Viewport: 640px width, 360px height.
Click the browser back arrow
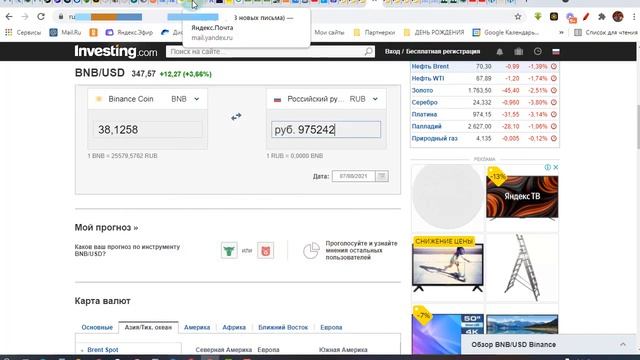click(x=9, y=17)
